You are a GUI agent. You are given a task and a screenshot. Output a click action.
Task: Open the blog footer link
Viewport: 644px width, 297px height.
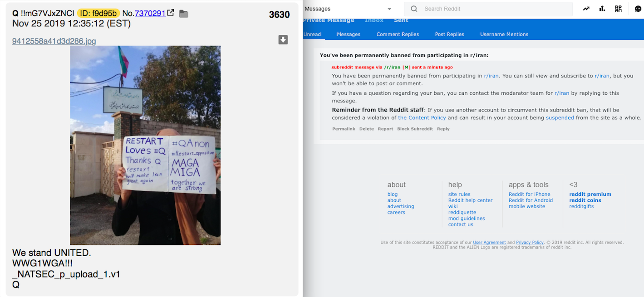(393, 194)
